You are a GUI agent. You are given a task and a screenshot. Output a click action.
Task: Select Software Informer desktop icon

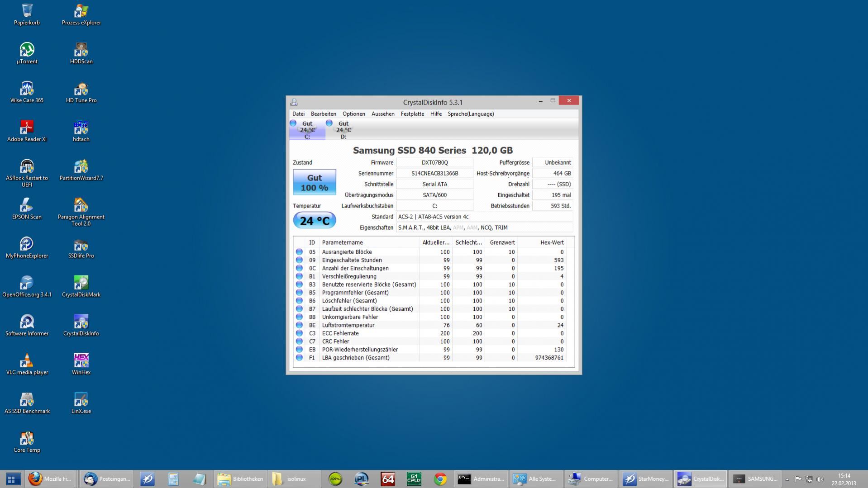pos(27,326)
